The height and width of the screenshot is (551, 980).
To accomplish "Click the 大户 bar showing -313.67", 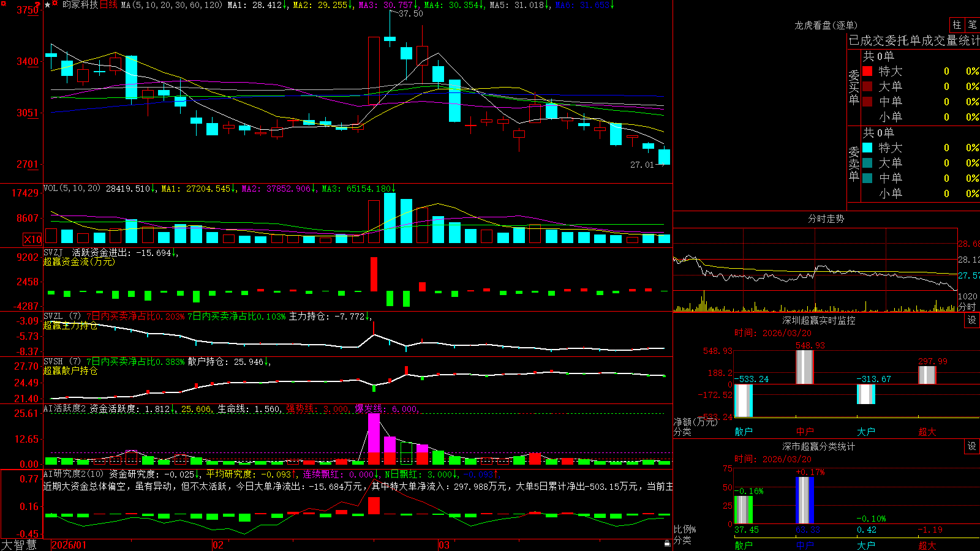I will point(866,394).
